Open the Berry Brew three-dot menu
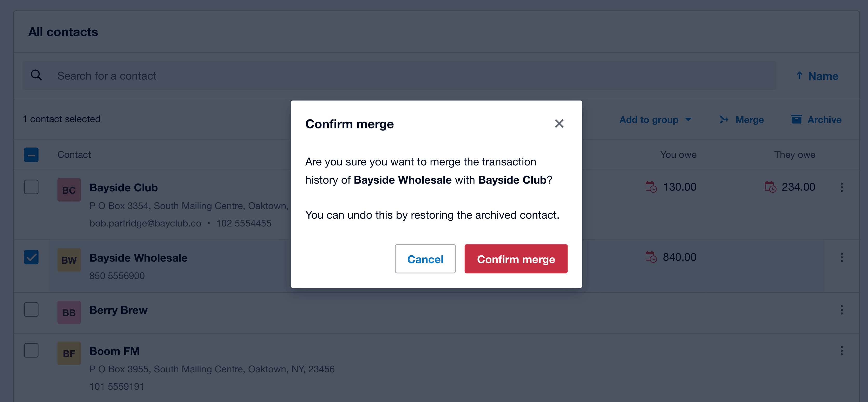 point(841,310)
